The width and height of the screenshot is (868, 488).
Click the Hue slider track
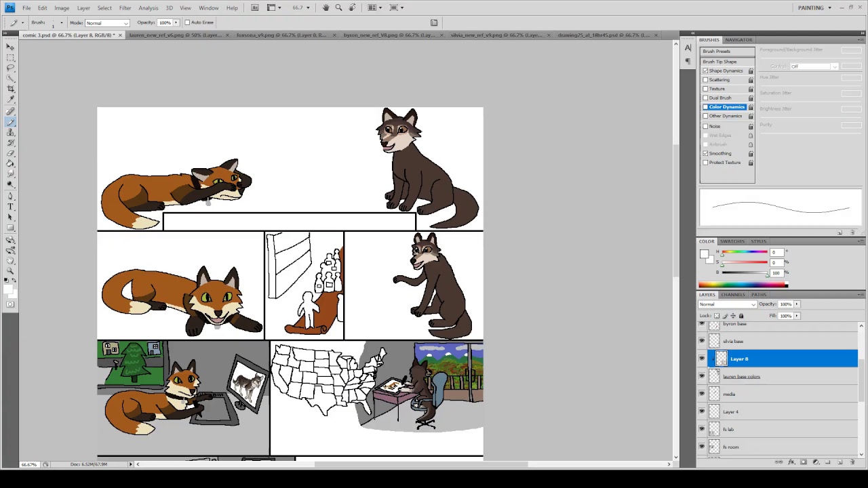point(745,253)
